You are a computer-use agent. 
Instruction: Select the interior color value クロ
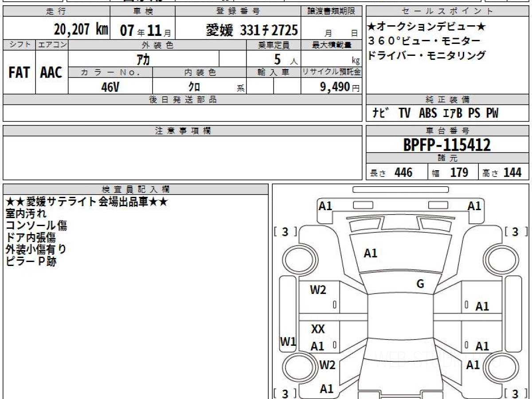tap(194, 87)
